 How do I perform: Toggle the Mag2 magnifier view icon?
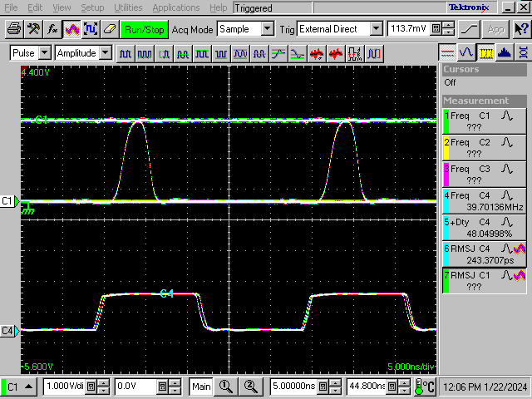click(251, 387)
